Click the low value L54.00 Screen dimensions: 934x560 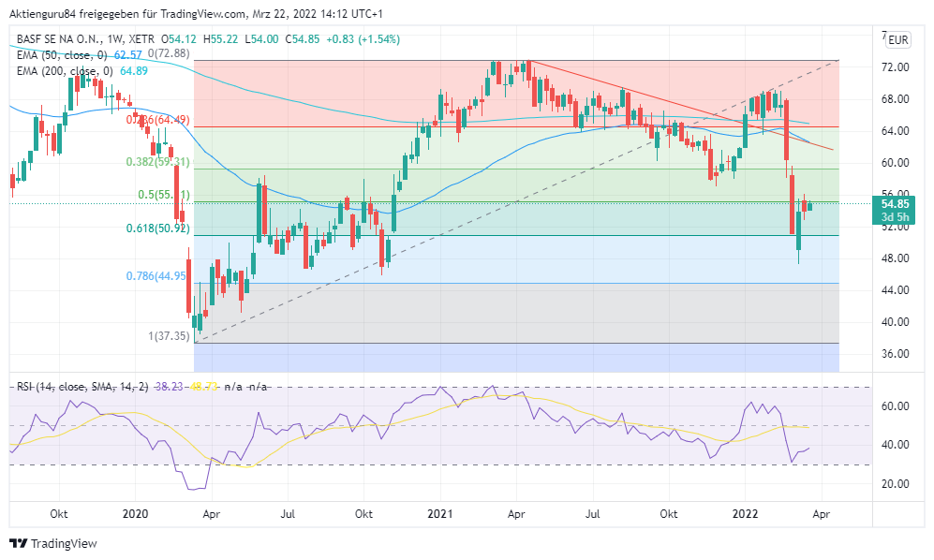pyautogui.click(x=261, y=39)
